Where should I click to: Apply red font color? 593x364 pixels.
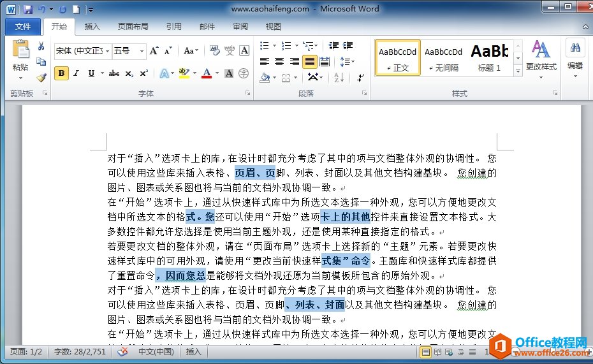tap(207, 73)
